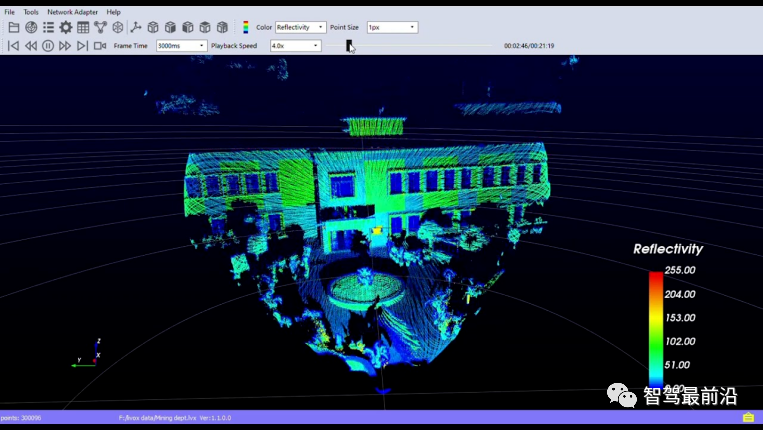Skip to the last frame
Screen dimensions: 763x430
point(82,46)
